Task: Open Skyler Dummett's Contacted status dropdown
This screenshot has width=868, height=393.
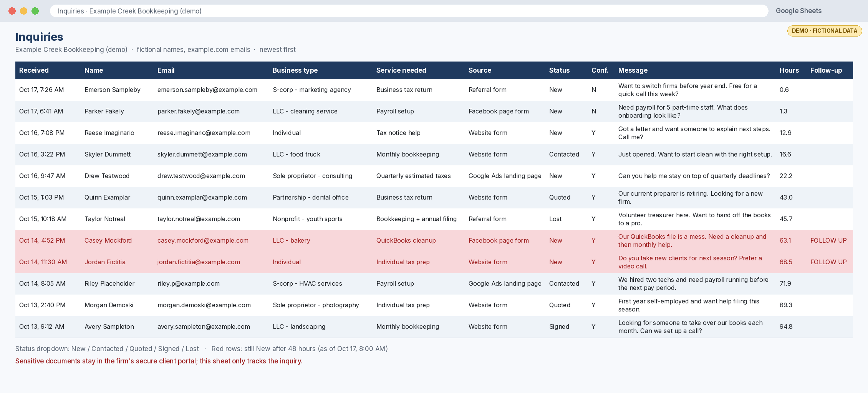Action: pos(564,154)
